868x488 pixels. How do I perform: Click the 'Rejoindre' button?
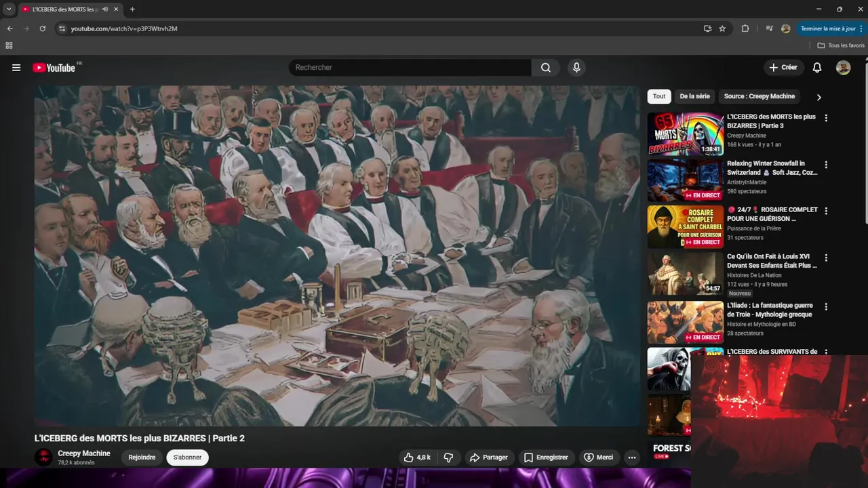point(142,457)
